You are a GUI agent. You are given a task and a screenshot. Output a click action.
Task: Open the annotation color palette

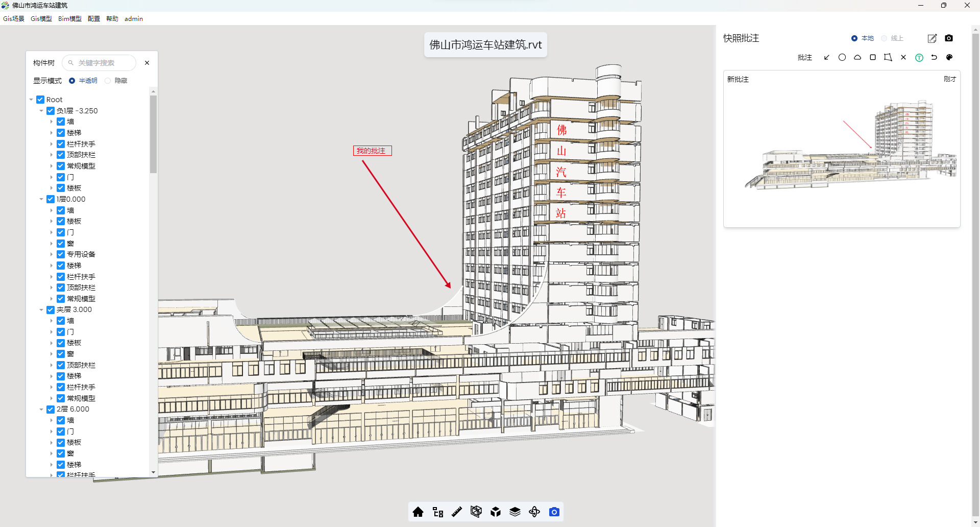pos(949,57)
